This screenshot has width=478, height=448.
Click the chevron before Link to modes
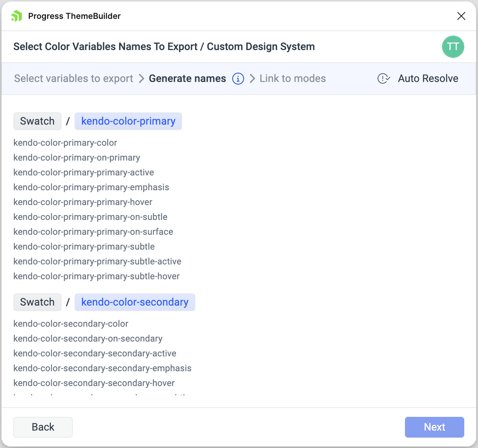click(252, 79)
